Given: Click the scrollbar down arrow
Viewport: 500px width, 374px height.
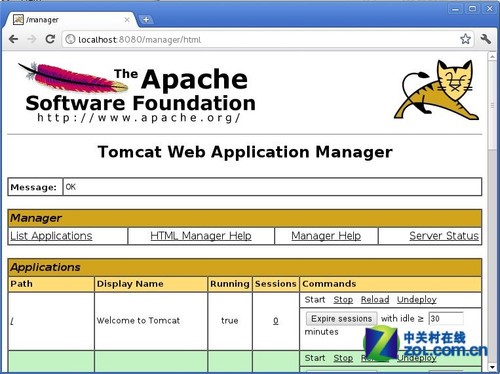Looking at the screenshot, I should pos(493,367).
